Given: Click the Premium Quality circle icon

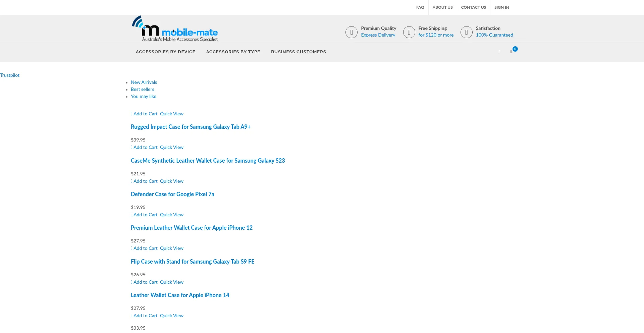Looking at the screenshot, I should tap(352, 32).
